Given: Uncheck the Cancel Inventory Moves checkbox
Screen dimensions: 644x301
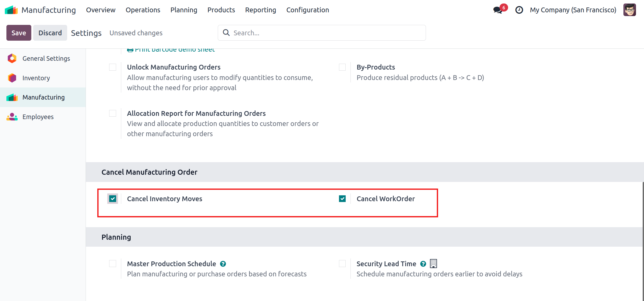Looking at the screenshot, I should coord(113,199).
